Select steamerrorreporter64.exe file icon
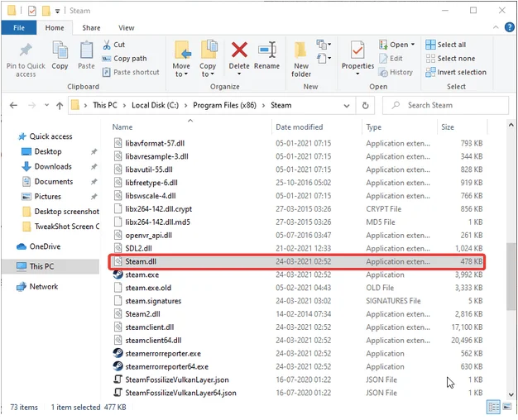This screenshot has height=420, width=518. 118,366
